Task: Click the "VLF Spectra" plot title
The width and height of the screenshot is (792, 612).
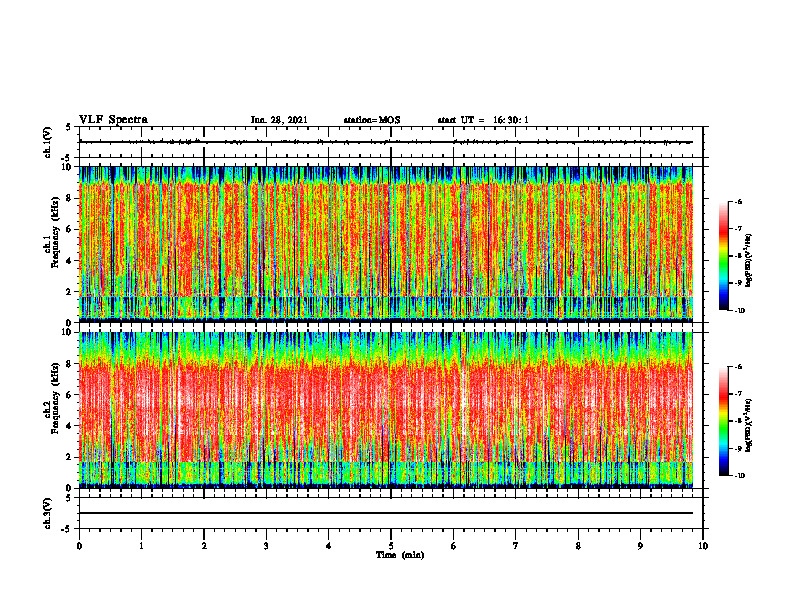Action: point(113,120)
